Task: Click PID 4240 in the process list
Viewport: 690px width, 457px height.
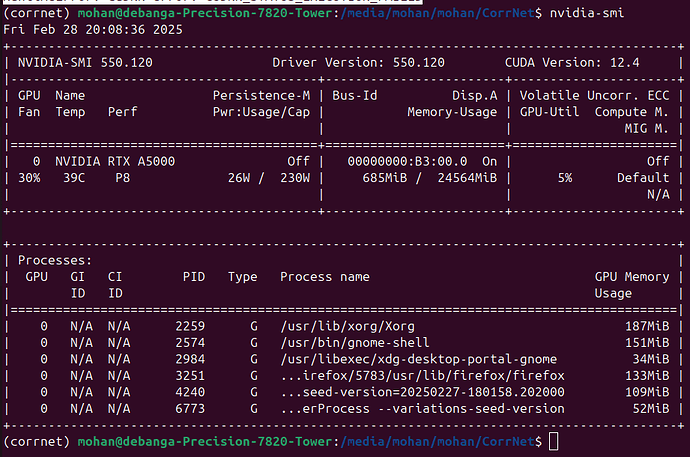Action: point(189,392)
